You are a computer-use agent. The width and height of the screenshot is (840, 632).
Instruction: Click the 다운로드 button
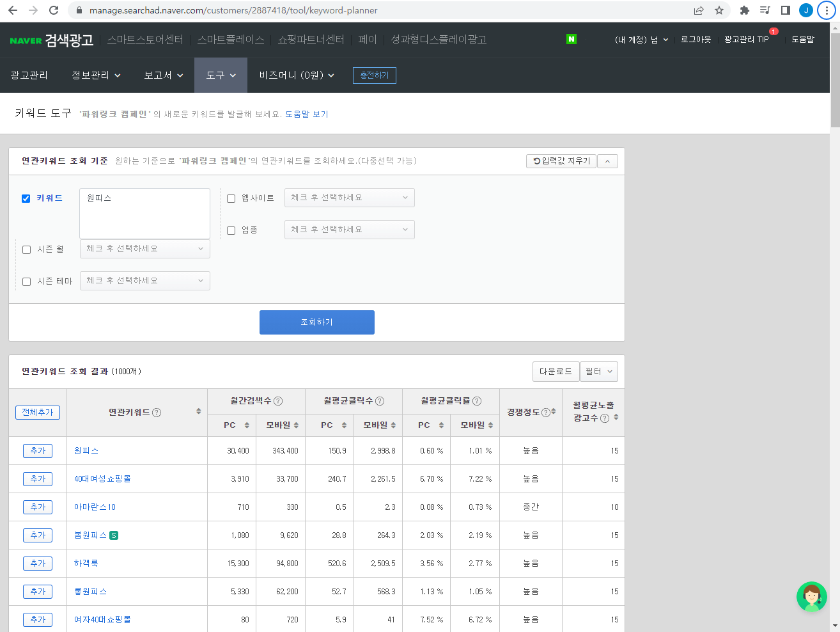pyautogui.click(x=556, y=372)
